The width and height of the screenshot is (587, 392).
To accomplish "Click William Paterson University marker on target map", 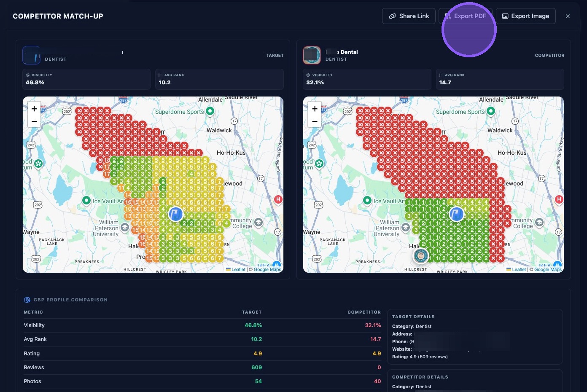I will pos(125,228).
